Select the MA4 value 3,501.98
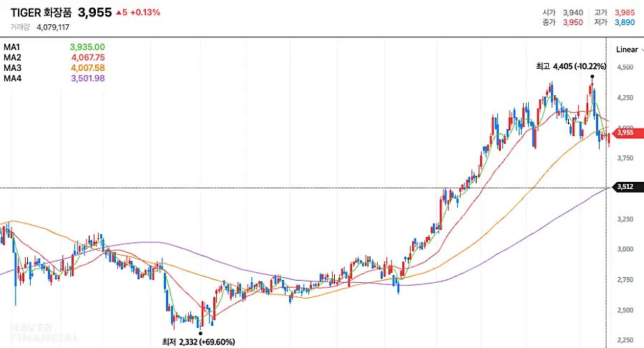This screenshot has height=348, width=644. pos(88,78)
